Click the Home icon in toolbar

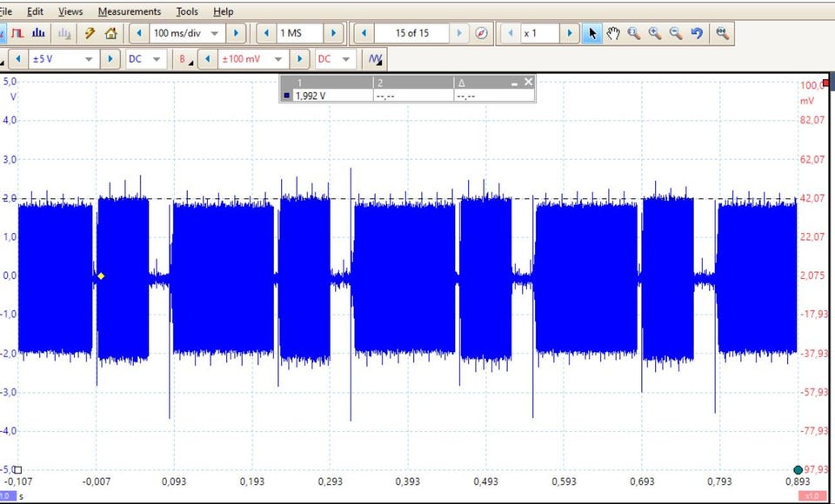(110, 33)
